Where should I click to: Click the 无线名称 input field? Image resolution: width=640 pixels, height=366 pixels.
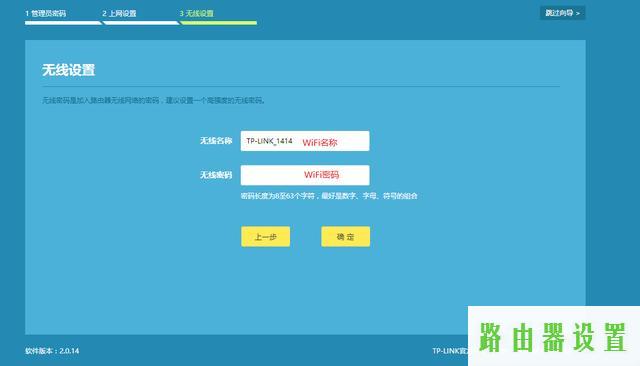tap(305, 141)
